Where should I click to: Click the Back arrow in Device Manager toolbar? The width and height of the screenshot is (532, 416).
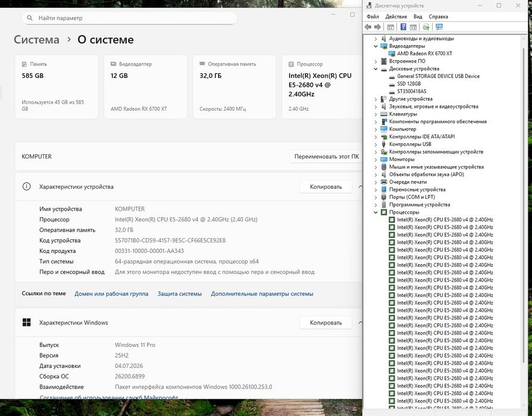[368, 27]
